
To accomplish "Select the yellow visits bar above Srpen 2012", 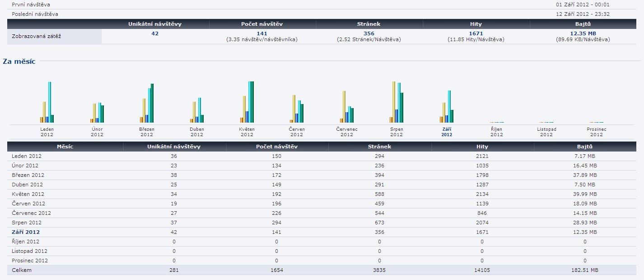I will click(x=394, y=102).
